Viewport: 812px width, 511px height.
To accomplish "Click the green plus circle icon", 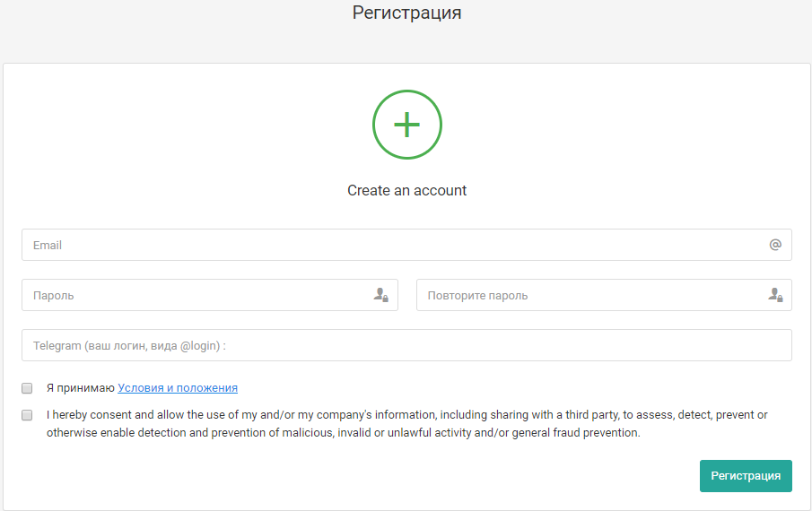I will tap(406, 125).
